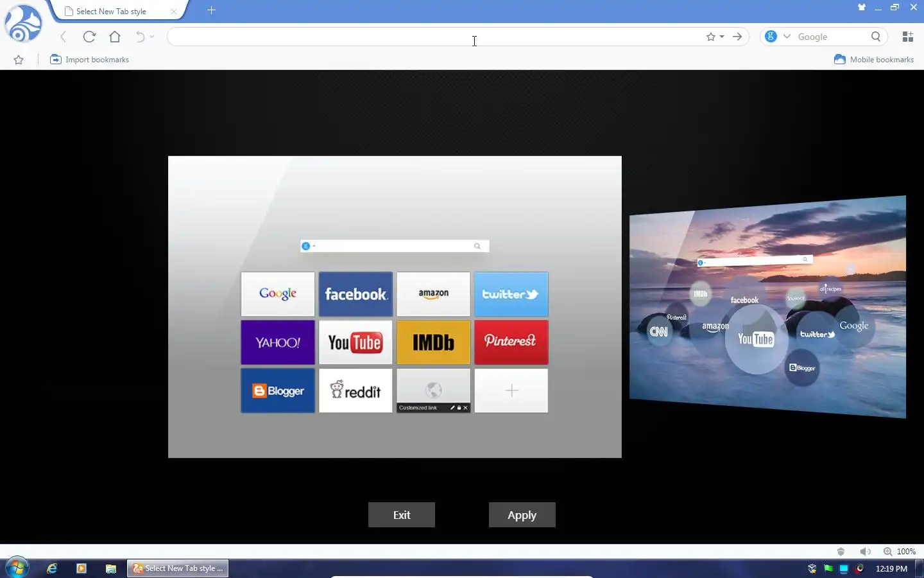
Task: Click the facebook tile in grid preview
Action: coord(355,294)
